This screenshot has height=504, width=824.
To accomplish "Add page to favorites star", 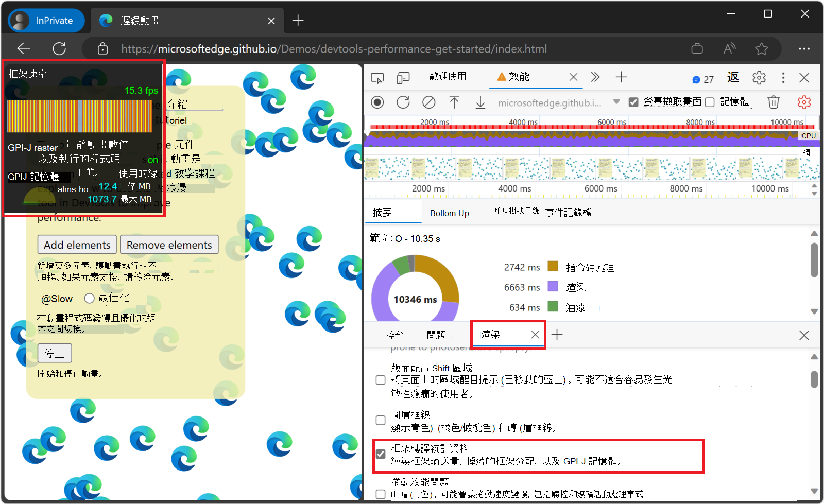I will click(761, 49).
